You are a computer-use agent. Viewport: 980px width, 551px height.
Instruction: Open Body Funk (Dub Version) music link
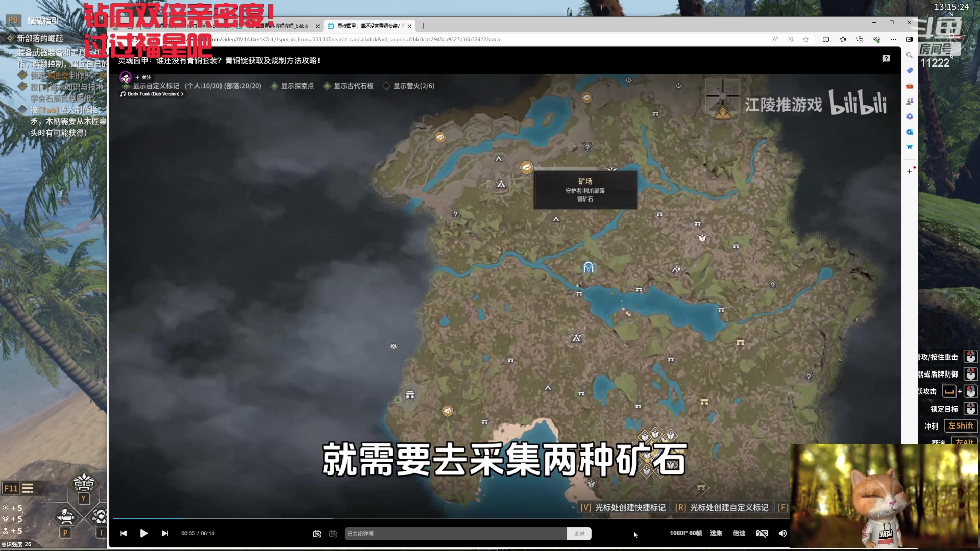click(152, 94)
